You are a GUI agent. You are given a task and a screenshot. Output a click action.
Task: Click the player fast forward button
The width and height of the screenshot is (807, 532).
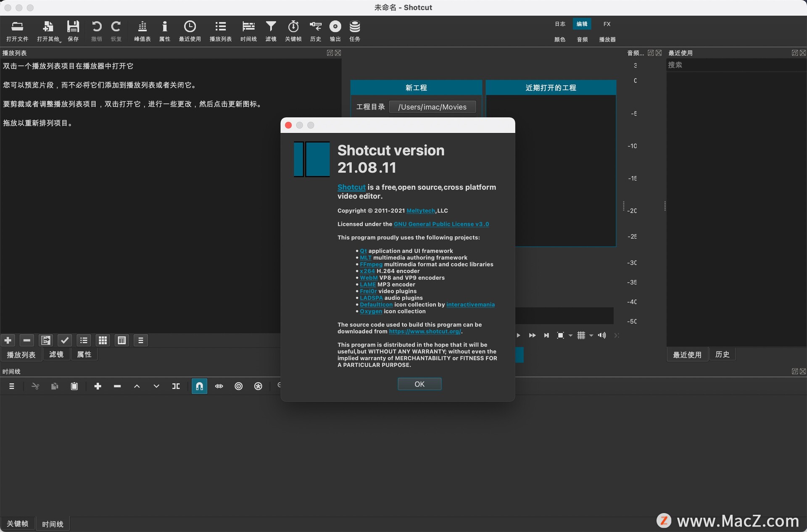point(532,335)
